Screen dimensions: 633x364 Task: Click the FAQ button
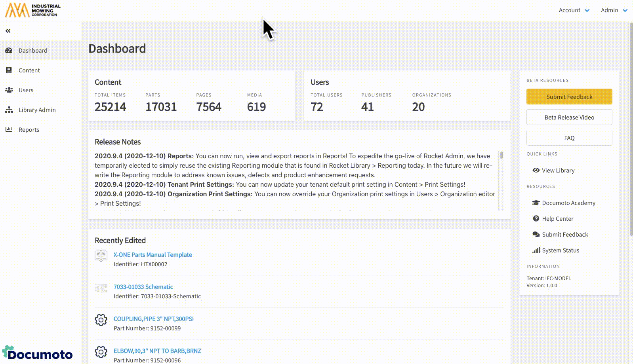coord(569,138)
